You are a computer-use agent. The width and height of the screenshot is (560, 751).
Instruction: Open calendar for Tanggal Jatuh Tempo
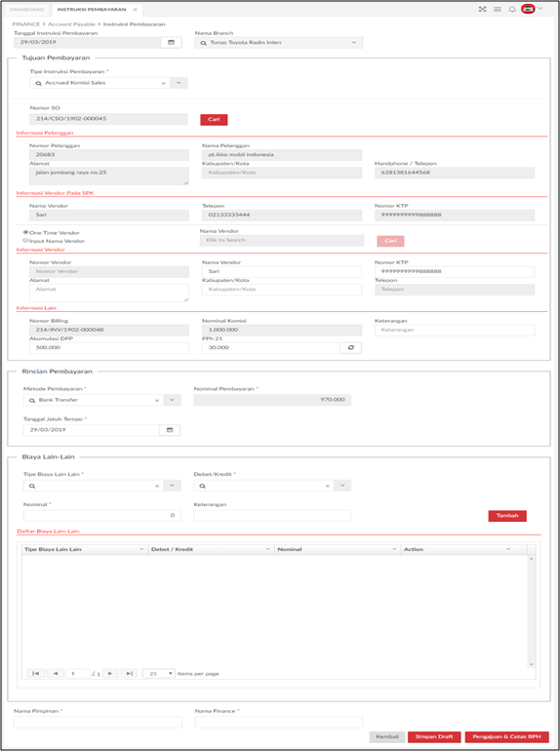[x=170, y=429]
